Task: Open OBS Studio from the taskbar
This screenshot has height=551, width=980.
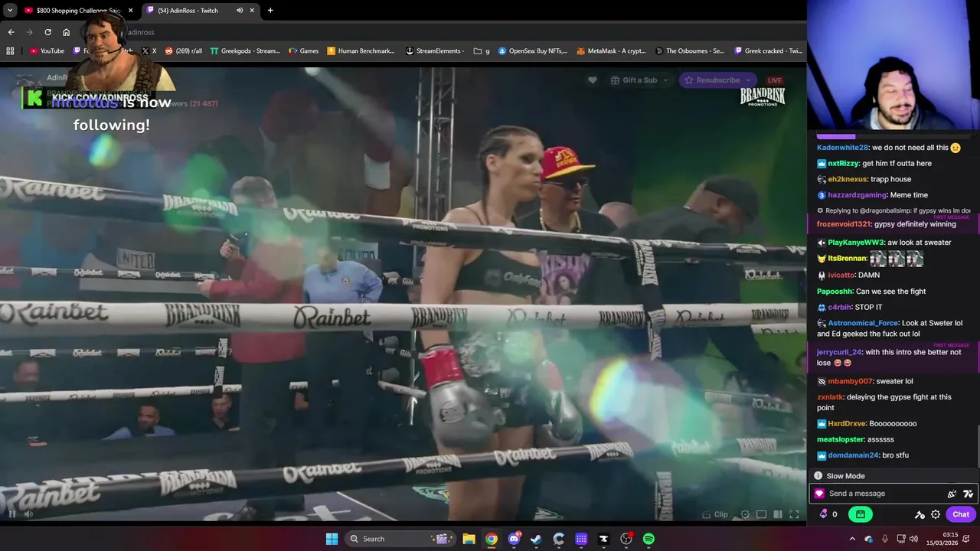Action: point(626,539)
